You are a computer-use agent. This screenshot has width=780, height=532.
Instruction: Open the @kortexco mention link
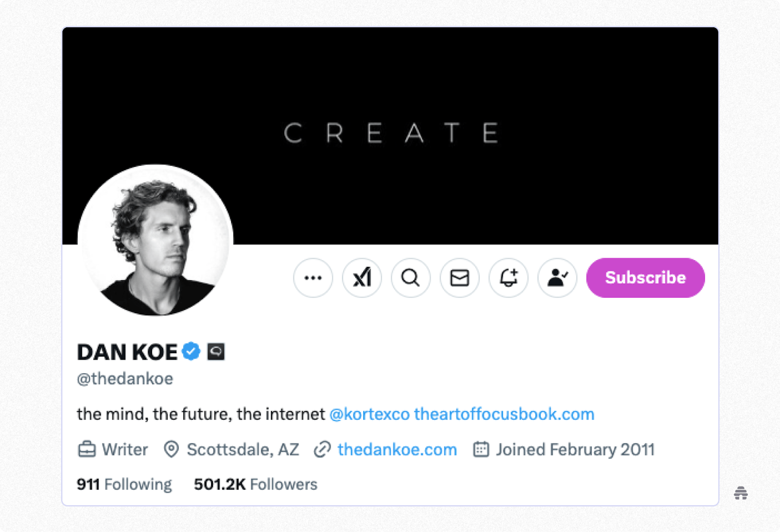point(369,414)
